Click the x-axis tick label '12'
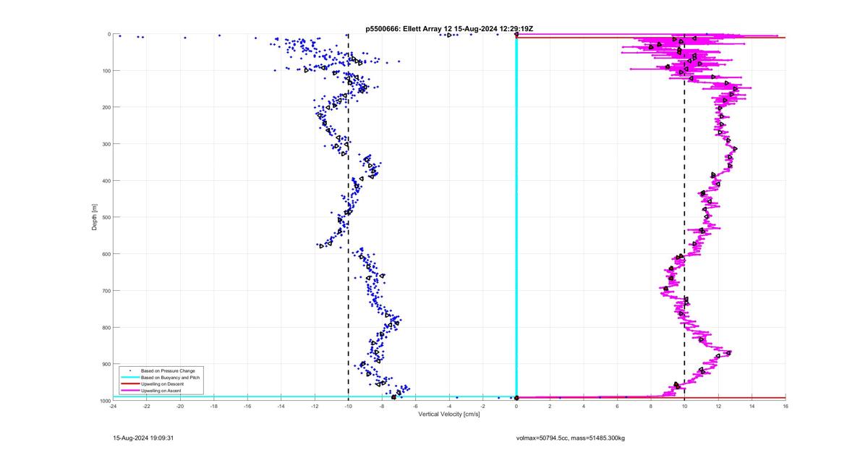 pyautogui.click(x=718, y=406)
